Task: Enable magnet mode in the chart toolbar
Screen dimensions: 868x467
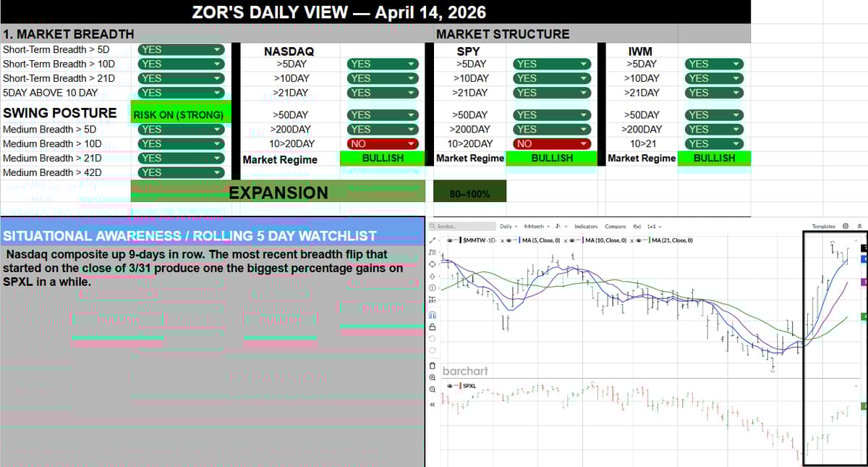Action: point(433,315)
